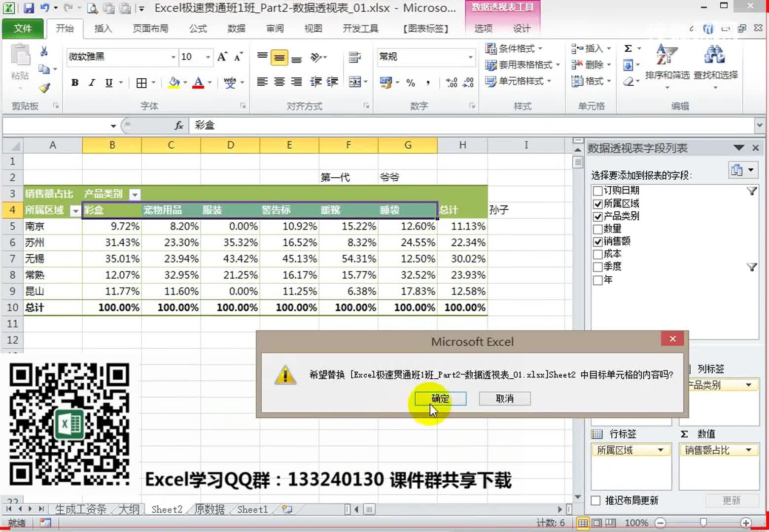
Task: Click the AutoSum sigma icon
Action: coord(628,48)
